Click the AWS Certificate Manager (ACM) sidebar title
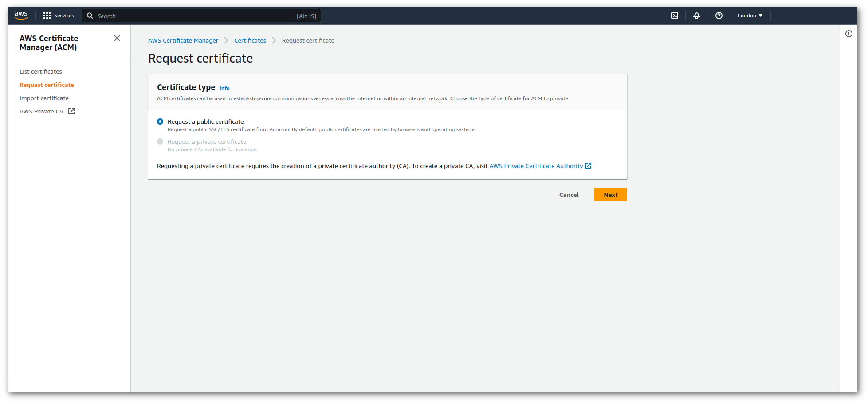The height and width of the screenshot is (403, 868). [x=49, y=43]
